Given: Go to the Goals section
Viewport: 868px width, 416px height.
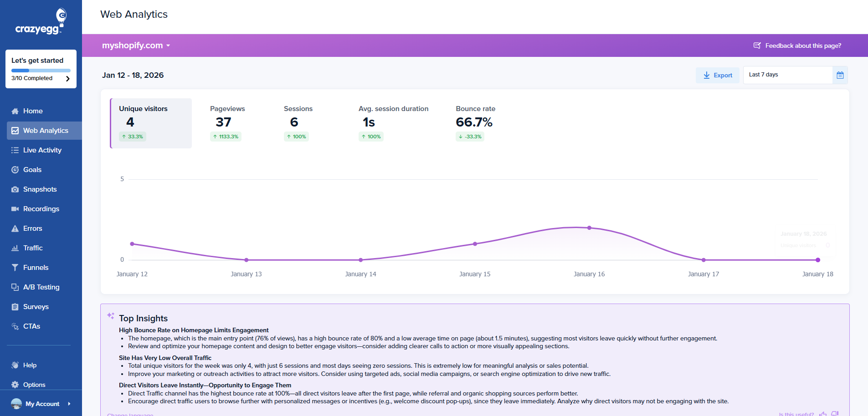Looking at the screenshot, I should (x=32, y=169).
